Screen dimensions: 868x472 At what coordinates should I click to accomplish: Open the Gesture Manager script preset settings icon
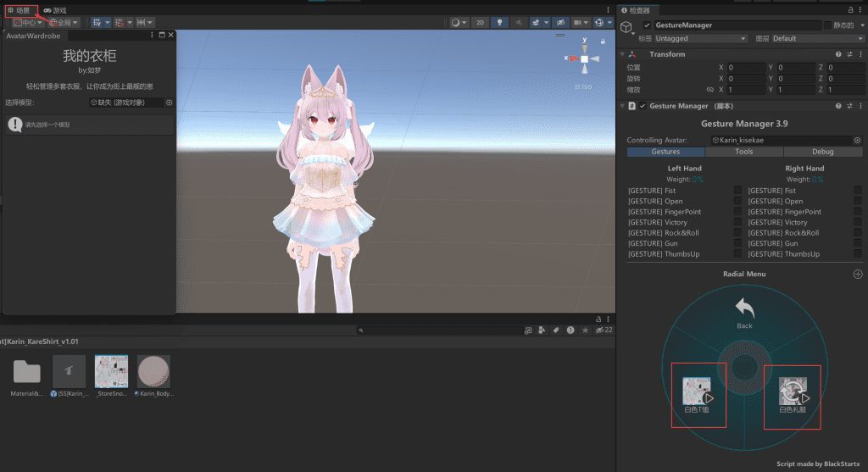click(x=849, y=106)
